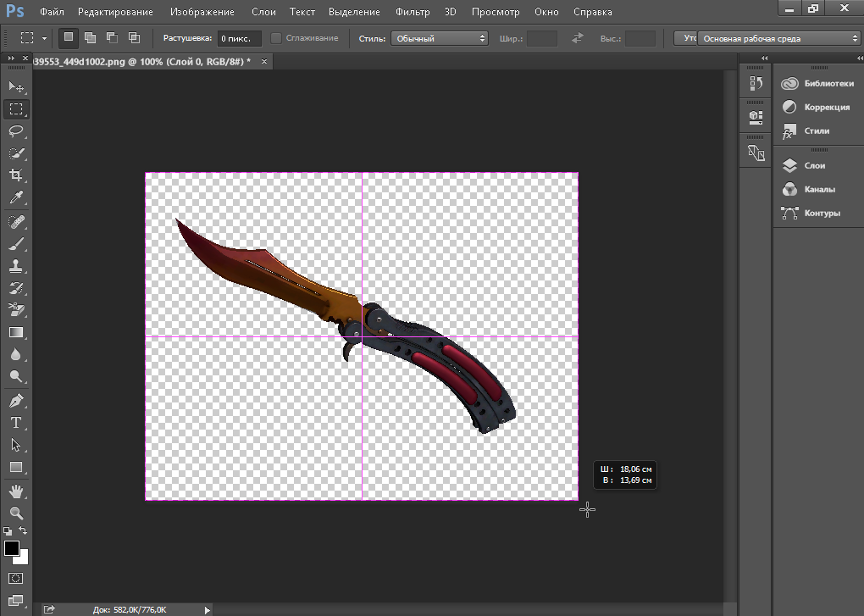The image size is (864, 616).
Task: Open the Просмотр menu
Action: tap(496, 12)
